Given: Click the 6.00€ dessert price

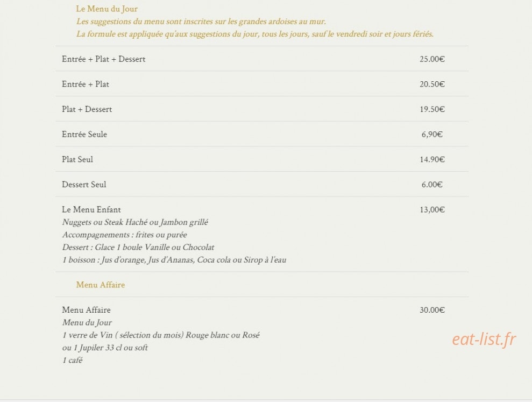Looking at the screenshot, I should (x=432, y=185).
